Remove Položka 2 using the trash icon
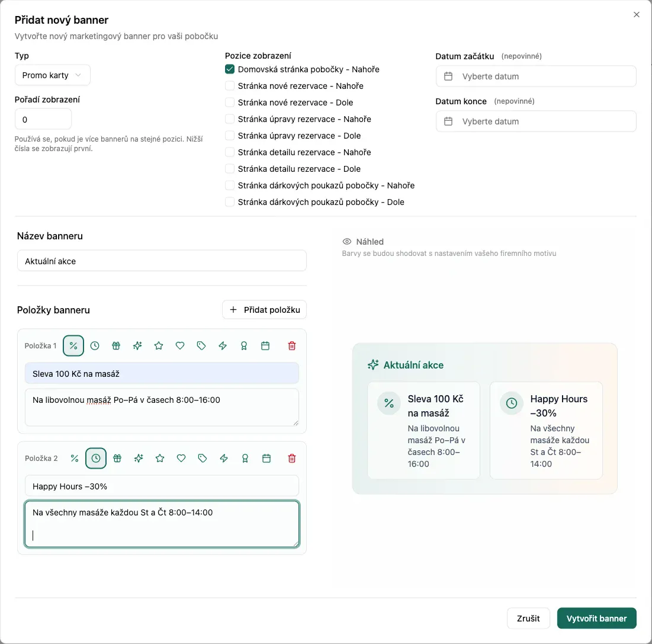The width and height of the screenshot is (652, 644). click(x=291, y=458)
